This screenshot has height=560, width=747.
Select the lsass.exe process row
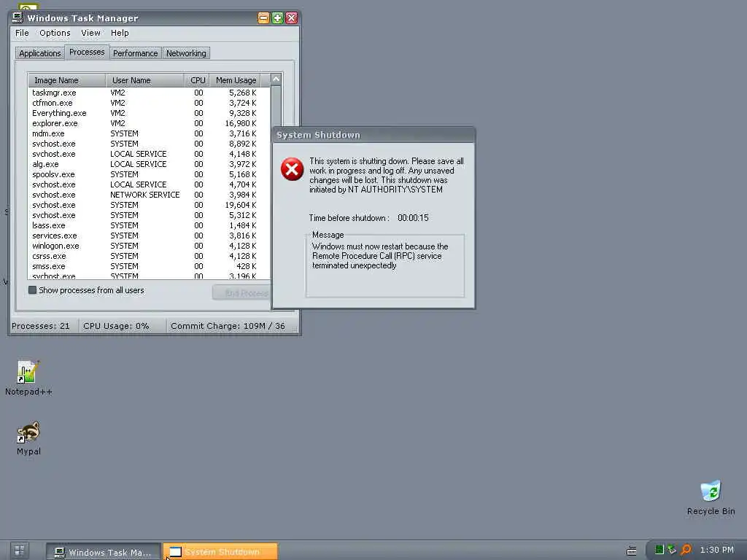point(149,225)
